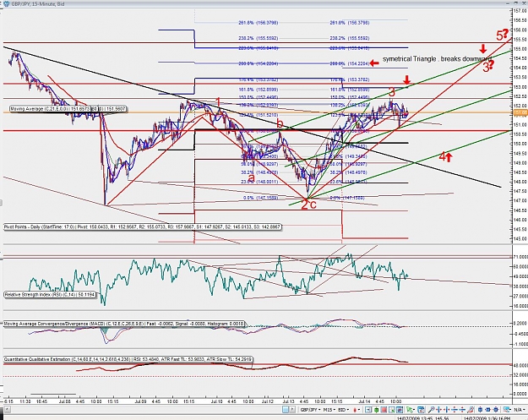The height and width of the screenshot is (420, 528).
Task: Click the magnifier with red mark icon
Action: click(471, 410)
